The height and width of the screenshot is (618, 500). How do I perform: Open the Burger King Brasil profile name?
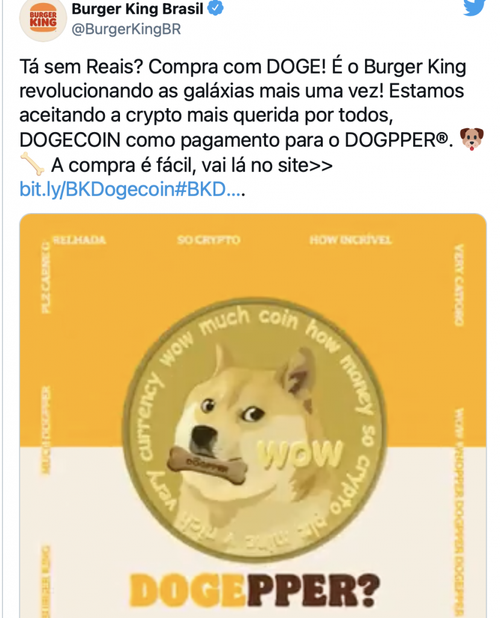(138, 9)
